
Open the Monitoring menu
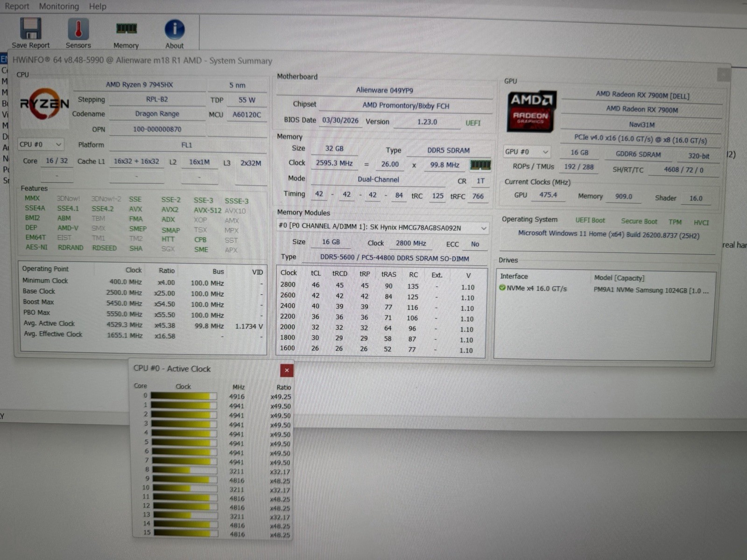[x=59, y=6]
